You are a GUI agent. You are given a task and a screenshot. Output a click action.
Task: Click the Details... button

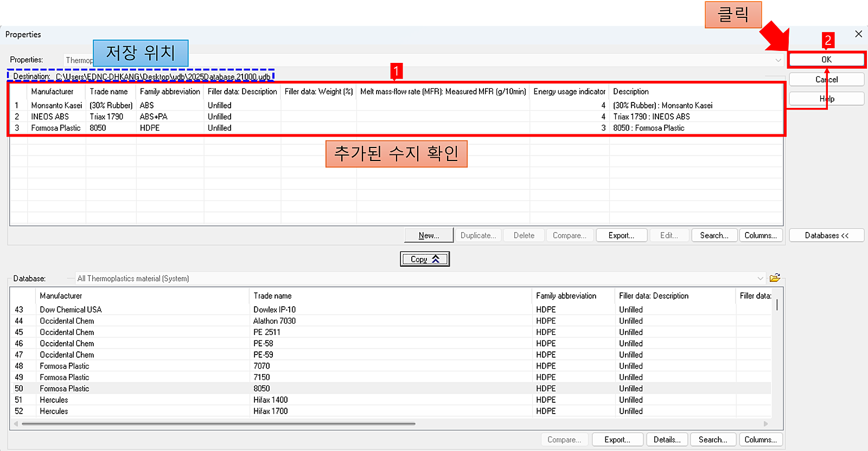pyautogui.click(x=667, y=440)
